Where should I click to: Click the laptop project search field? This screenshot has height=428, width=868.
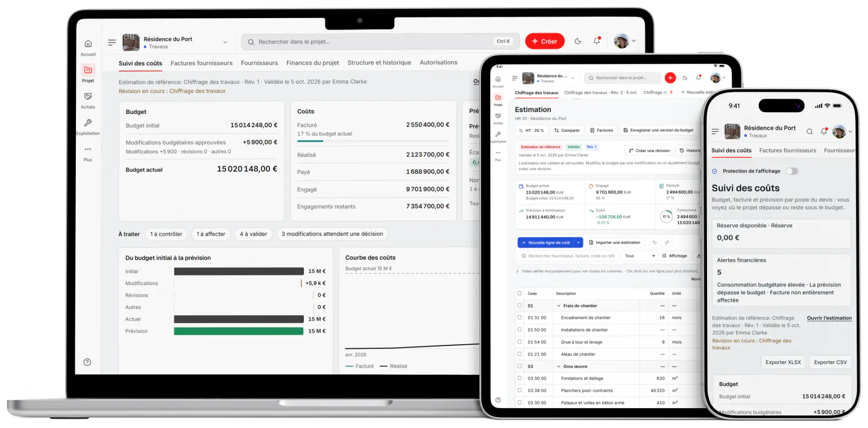tap(379, 42)
